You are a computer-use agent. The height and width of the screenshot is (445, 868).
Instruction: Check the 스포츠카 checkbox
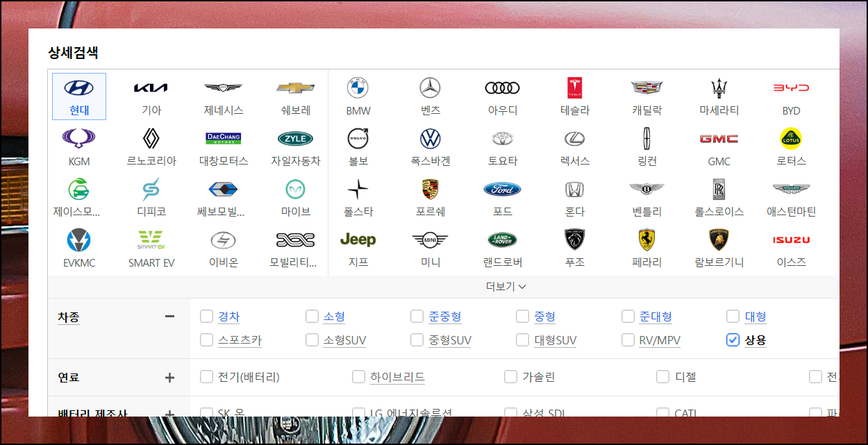(x=206, y=340)
